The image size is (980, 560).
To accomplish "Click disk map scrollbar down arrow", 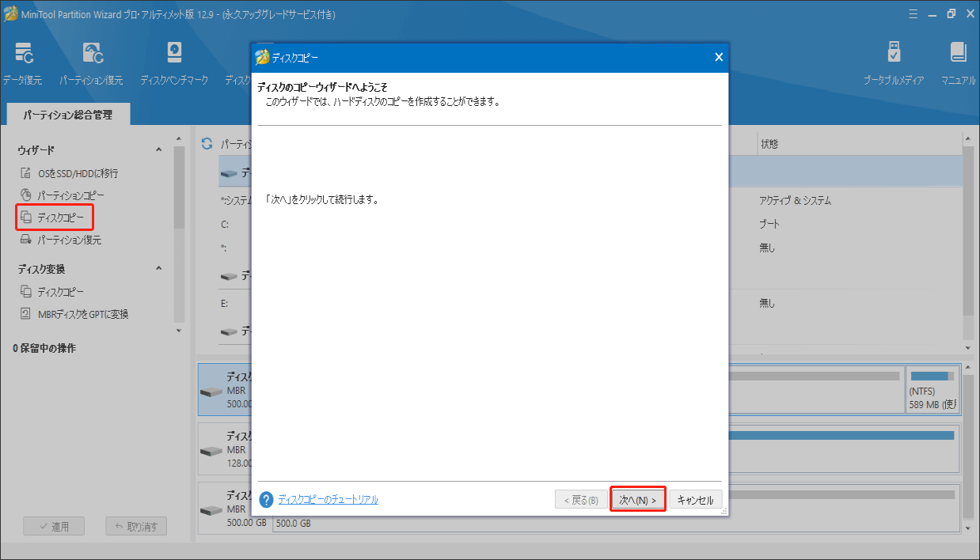I will click(x=968, y=527).
